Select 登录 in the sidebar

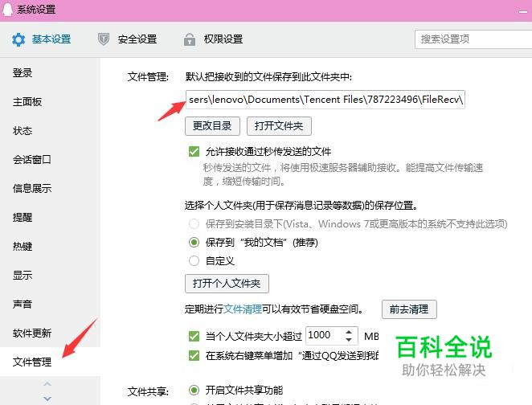point(23,72)
